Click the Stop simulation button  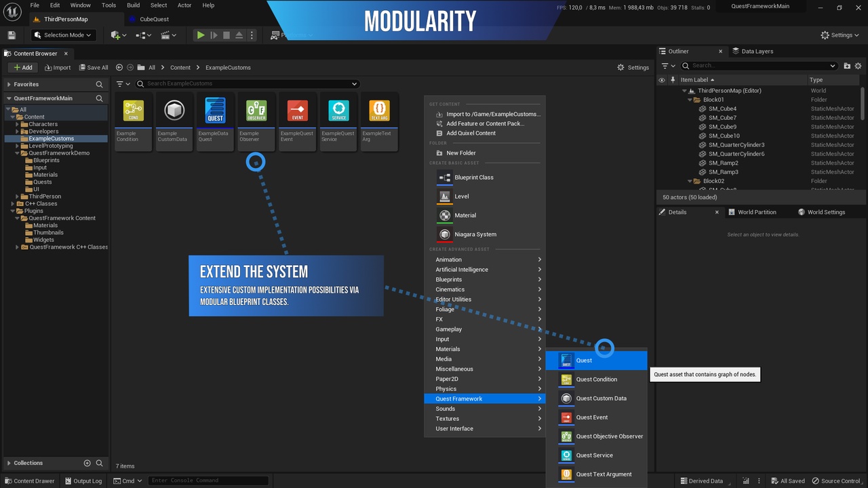pos(226,35)
